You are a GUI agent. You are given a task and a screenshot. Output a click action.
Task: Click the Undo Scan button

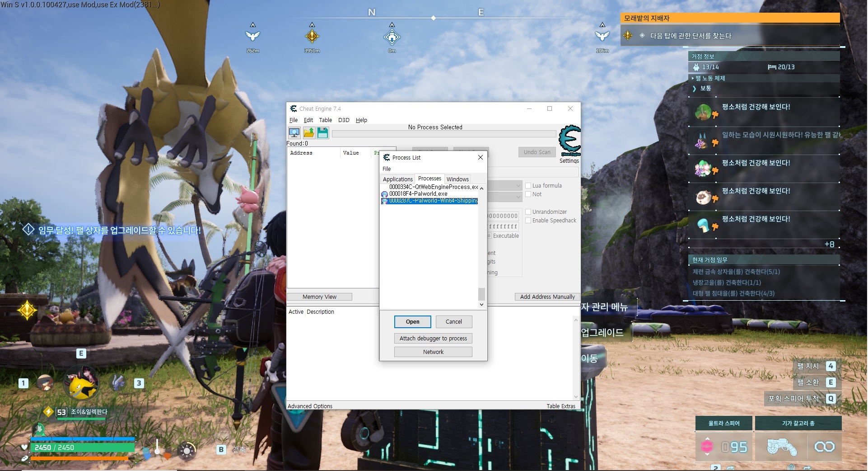tap(537, 152)
